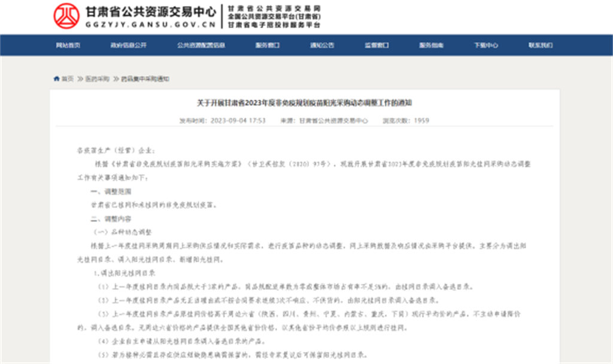Click the source 甘肃省公共资源交易中心 under the title

click(x=333, y=120)
